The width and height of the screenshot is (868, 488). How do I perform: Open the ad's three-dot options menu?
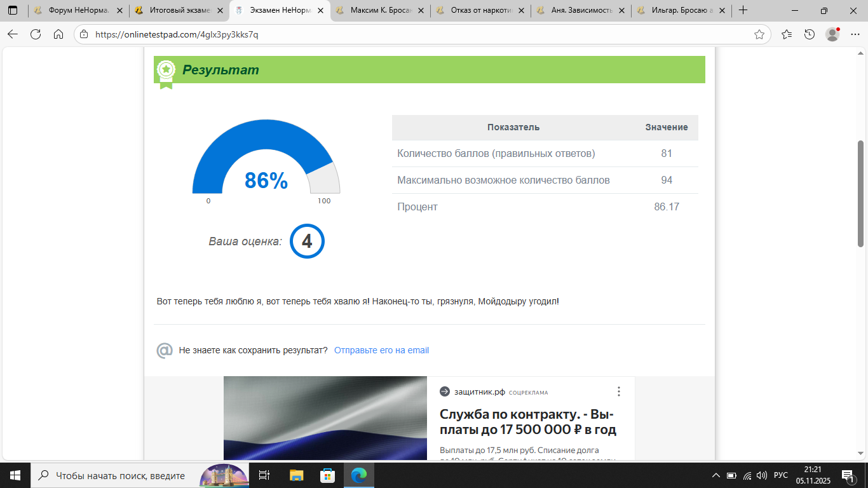(x=619, y=391)
